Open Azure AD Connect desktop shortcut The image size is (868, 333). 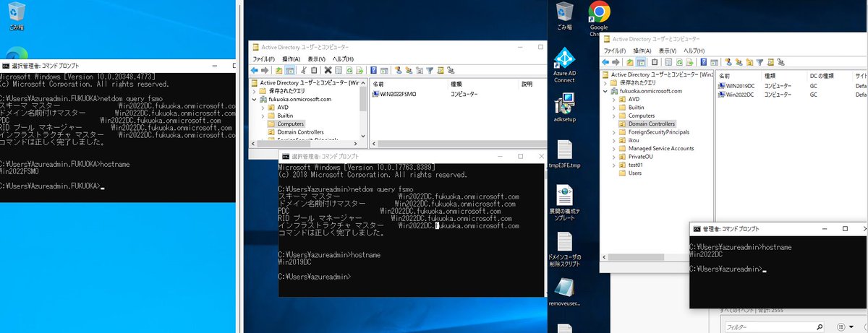pyautogui.click(x=564, y=65)
